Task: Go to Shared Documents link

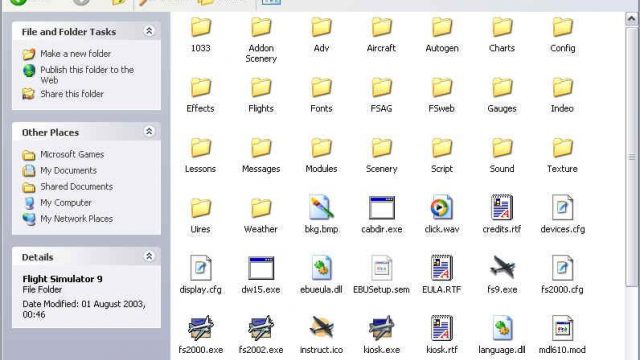Action: click(76, 187)
